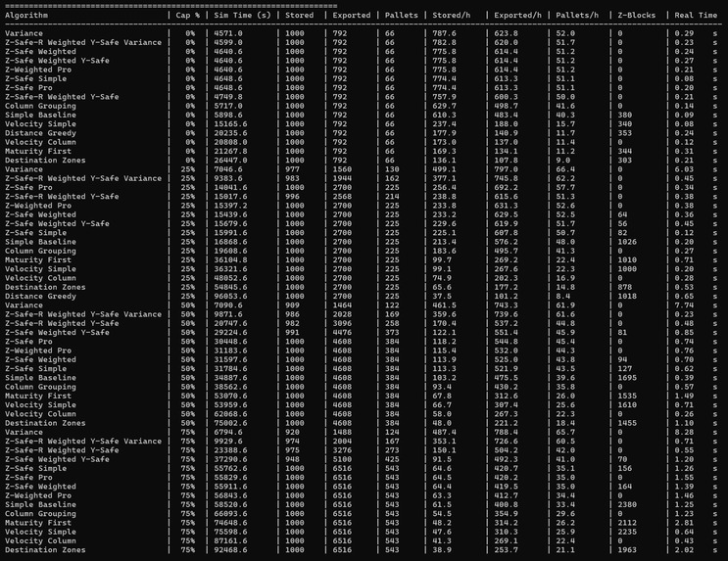Click sim time "7046.6" in 25% Variance row
This screenshot has width=728, height=561.
pyautogui.click(x=228, y=169)
